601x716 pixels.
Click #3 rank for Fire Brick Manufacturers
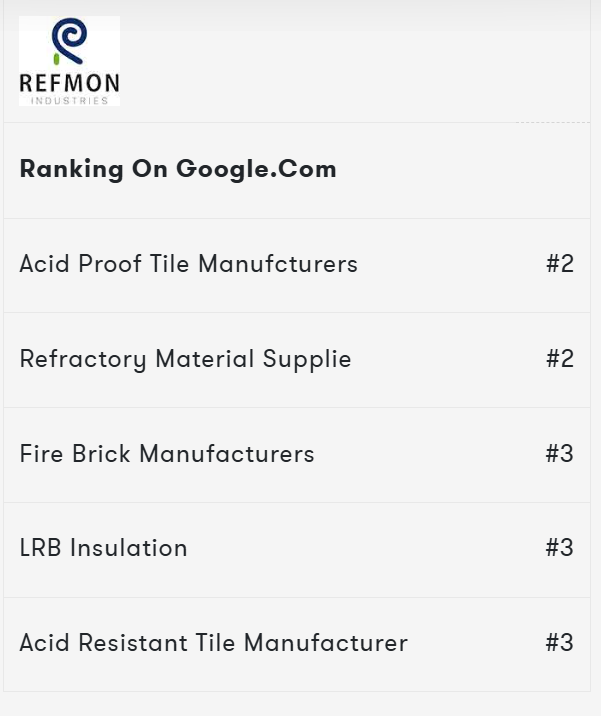tap(560, 454)
